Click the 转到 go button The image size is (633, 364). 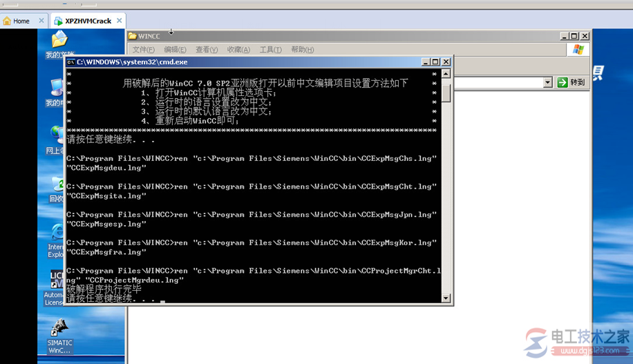(571, 82)
